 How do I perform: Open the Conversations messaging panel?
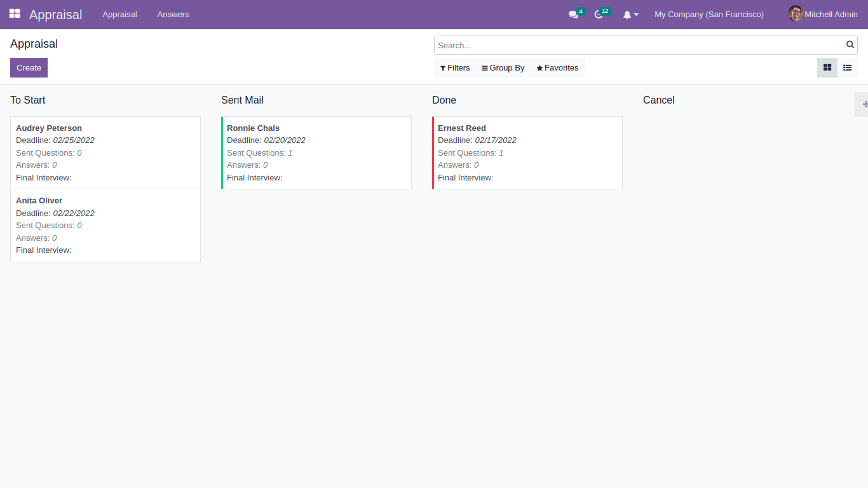573,14
